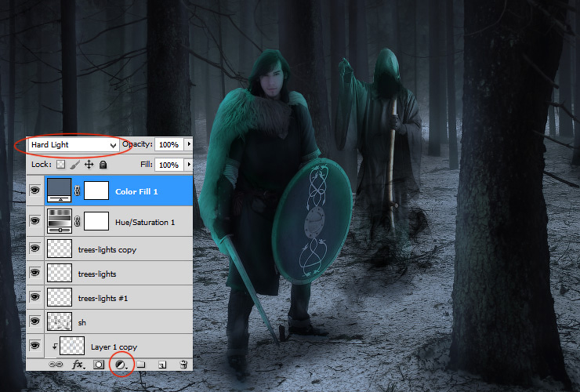Toggle lock image pixels brush icon

[74, 165]
